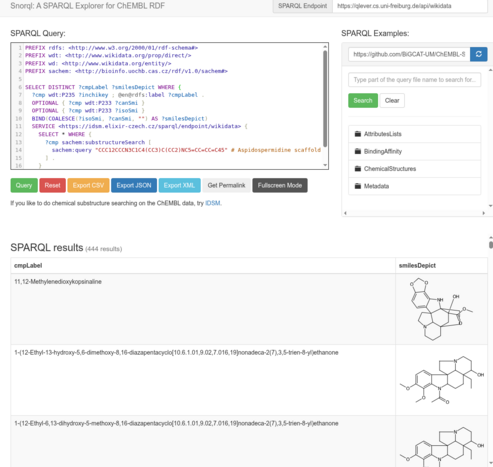Click the 12-Ethyl-13-hydroxy-5,6-dimethoxy structure depiction
Viewport: 493px width, 467px height.
442,380
